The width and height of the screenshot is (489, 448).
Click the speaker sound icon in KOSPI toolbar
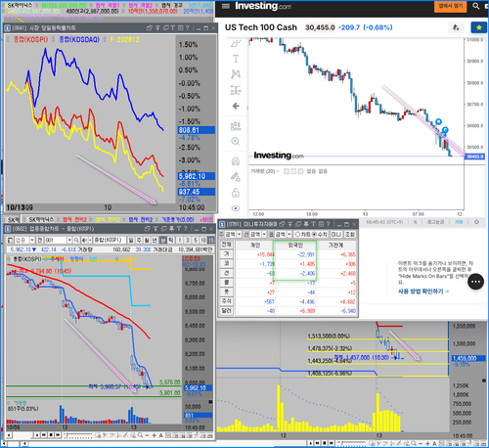coord(84,241)
